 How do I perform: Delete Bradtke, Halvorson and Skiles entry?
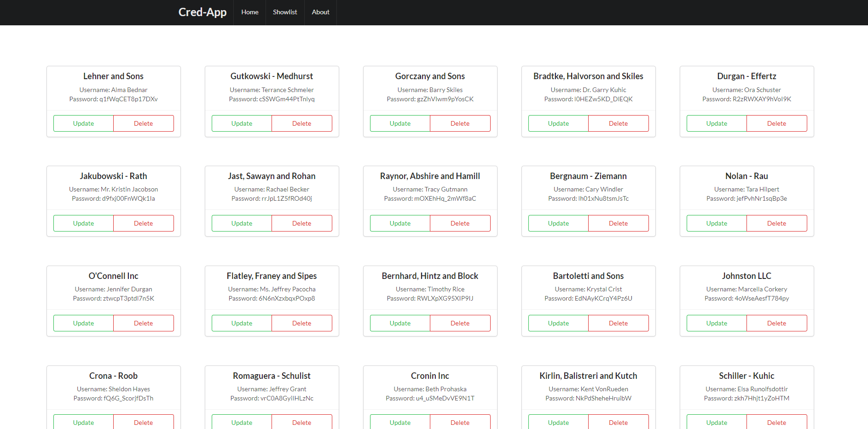618,123
